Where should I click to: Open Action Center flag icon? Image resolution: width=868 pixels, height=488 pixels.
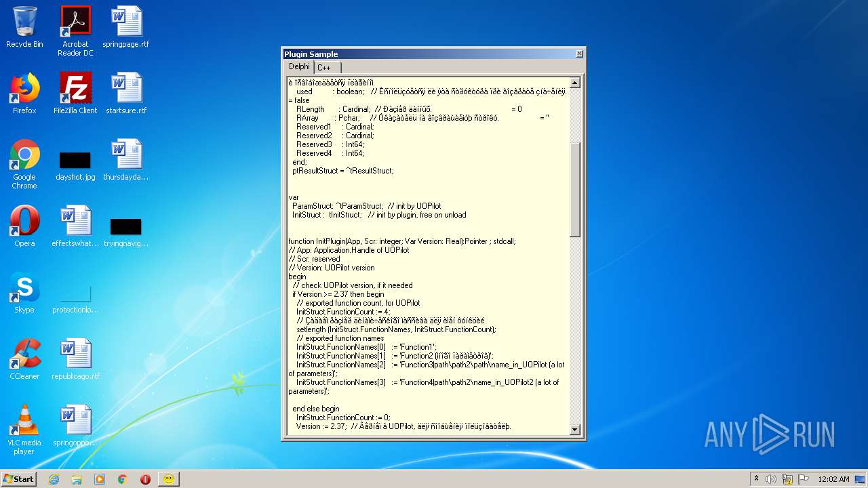click(804, 479)
